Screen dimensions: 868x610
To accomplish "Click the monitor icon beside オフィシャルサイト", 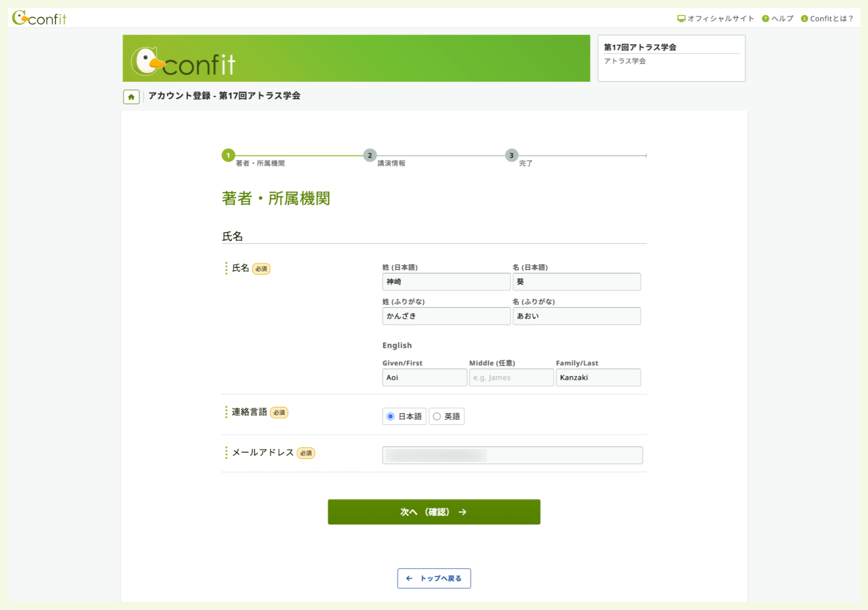I will pyautogui.click(x=681, y=18).
